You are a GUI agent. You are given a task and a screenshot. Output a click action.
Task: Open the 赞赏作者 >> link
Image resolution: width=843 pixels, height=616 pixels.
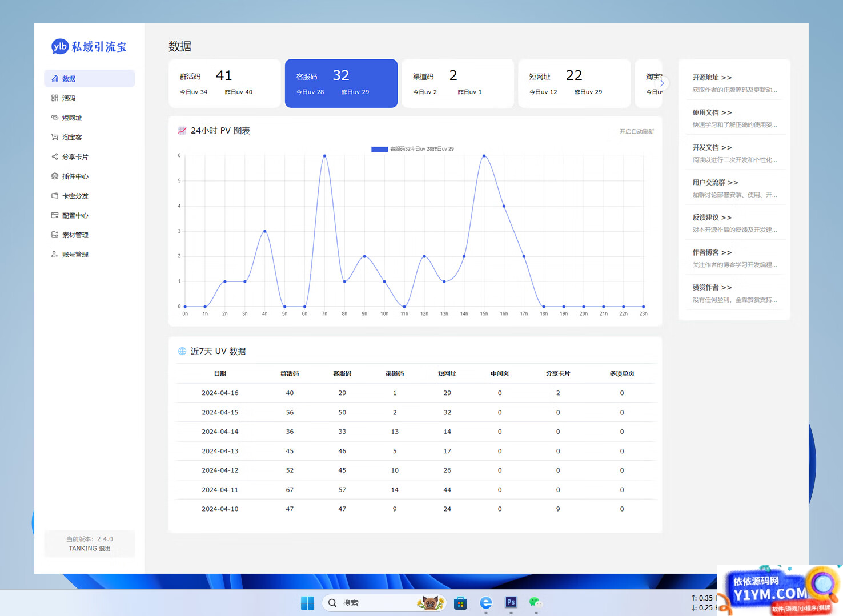(712, 287)
